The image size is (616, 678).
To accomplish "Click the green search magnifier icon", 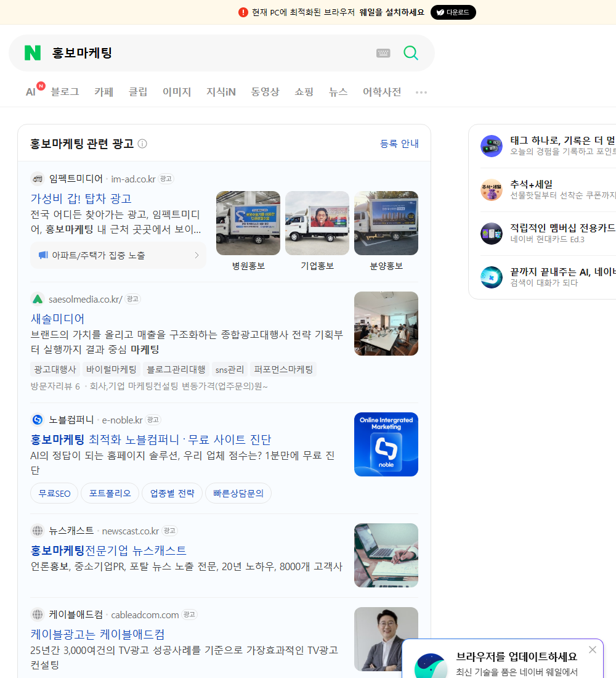I will [411, 53].
